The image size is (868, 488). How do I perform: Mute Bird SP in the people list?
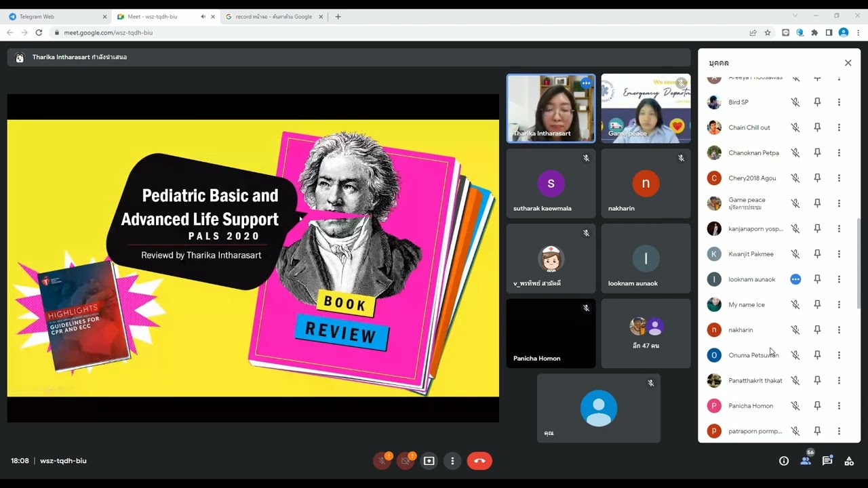click(x=795, y=102)
